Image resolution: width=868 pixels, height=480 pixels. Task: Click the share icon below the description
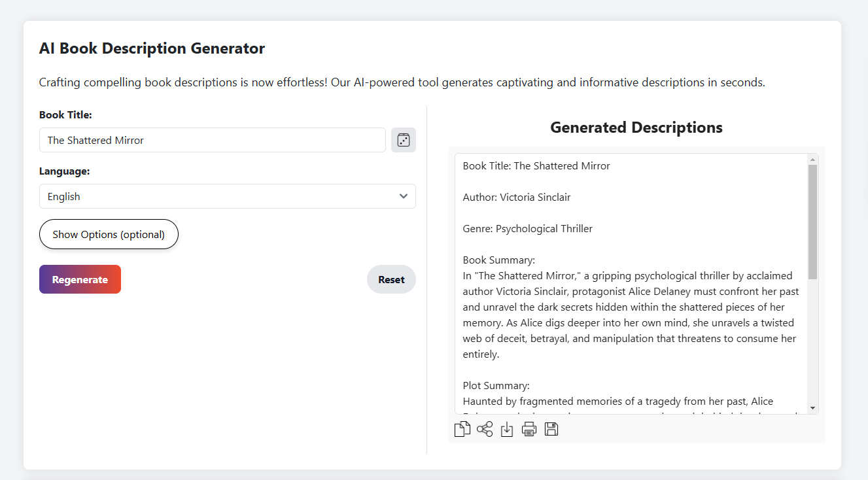point(485,429)
